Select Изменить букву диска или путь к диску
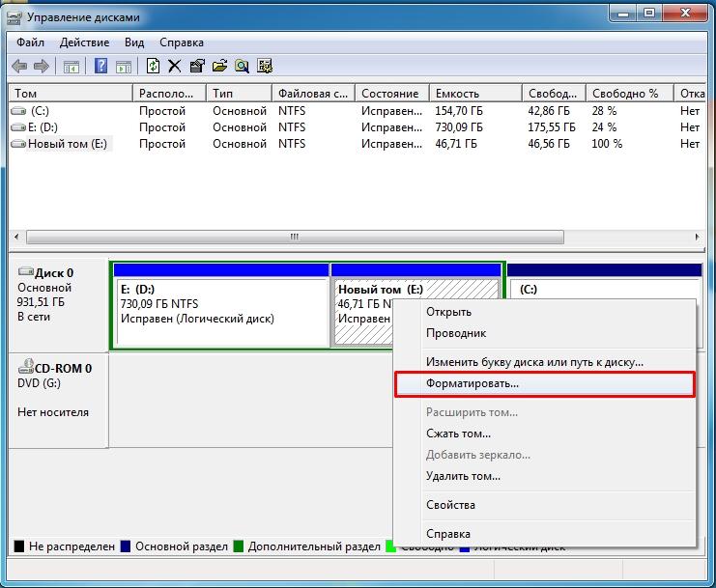716x588 pixels. pyautogui.click(x=544, y=362)
